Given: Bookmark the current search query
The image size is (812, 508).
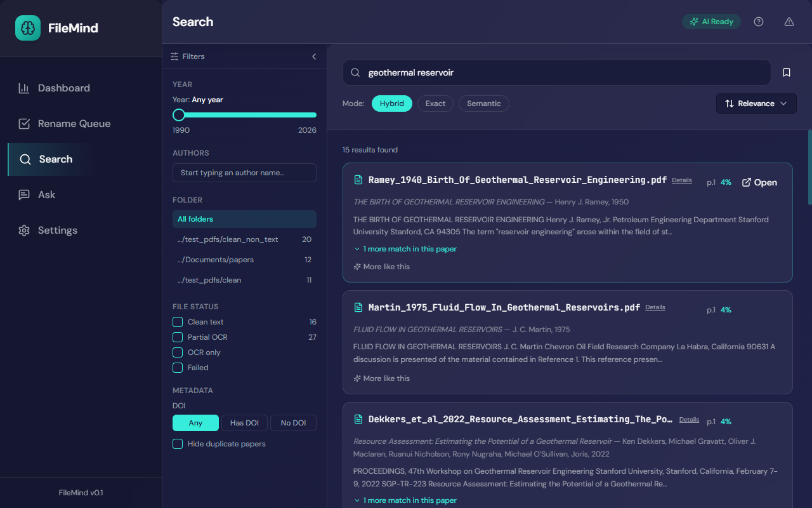Looking at the screenshot, I should 787,72.
